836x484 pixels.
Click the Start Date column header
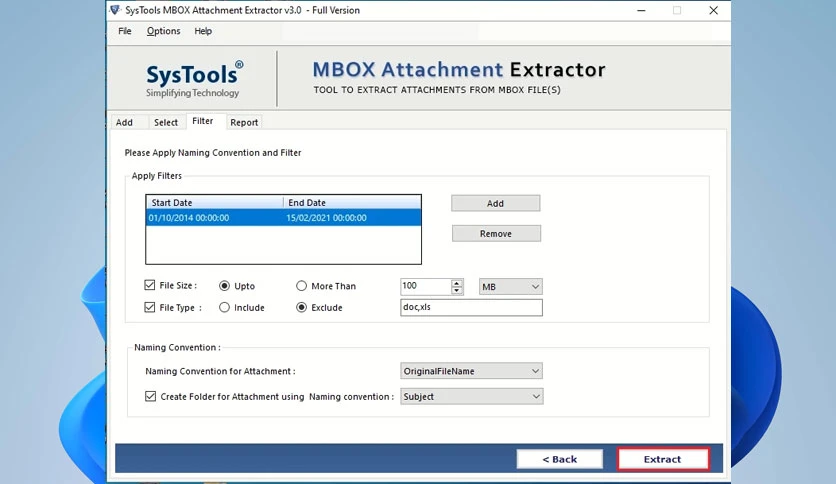[x=214, y=203]
